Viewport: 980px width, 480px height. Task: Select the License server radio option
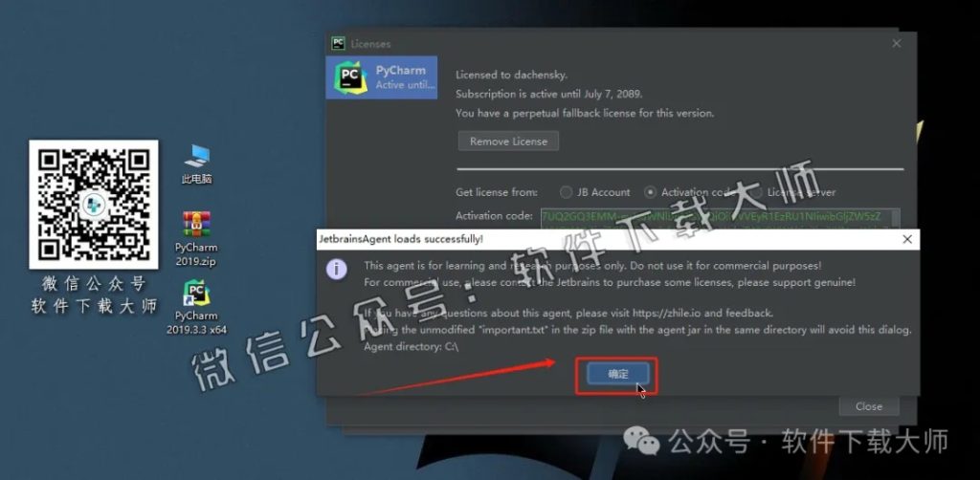point(793,192)
